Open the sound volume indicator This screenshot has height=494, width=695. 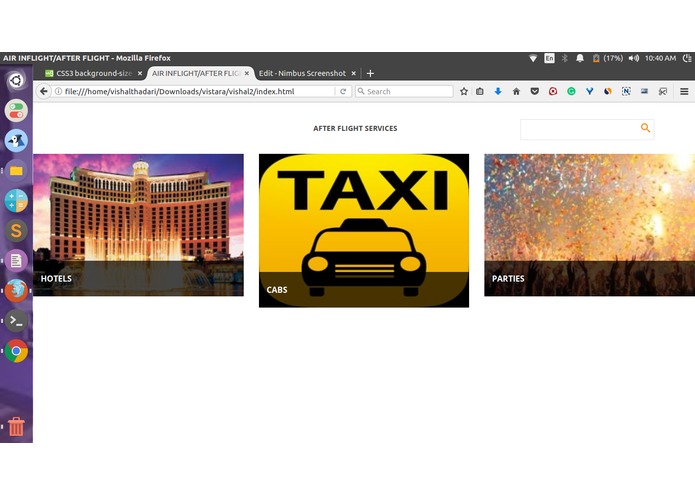[x=634, y=58]
